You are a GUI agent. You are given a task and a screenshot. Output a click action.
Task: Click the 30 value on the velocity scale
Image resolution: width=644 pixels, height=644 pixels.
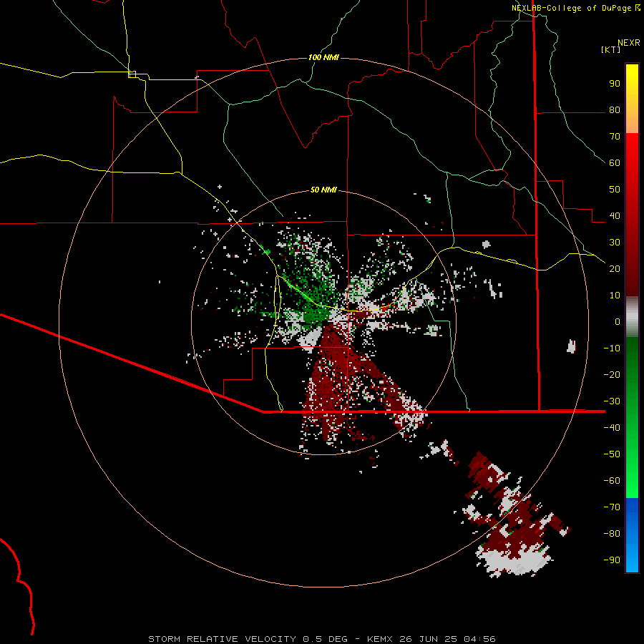tap(615, 243)
